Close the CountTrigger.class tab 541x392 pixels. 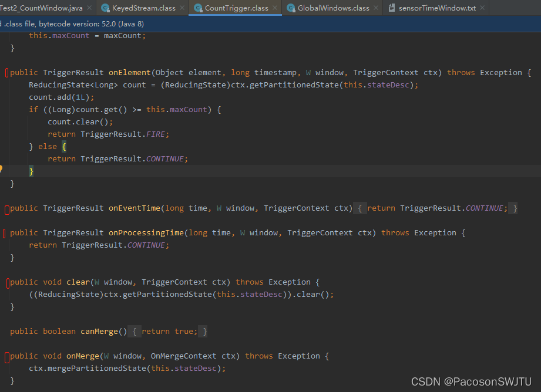(275, 8)
